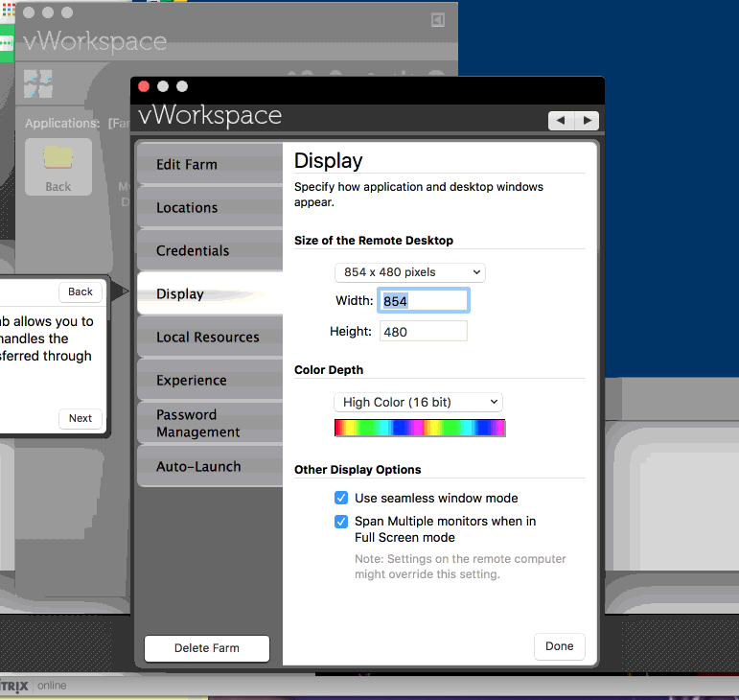
Task: Click the sidebar toggle icon in background window
Action: coord(438,20)
